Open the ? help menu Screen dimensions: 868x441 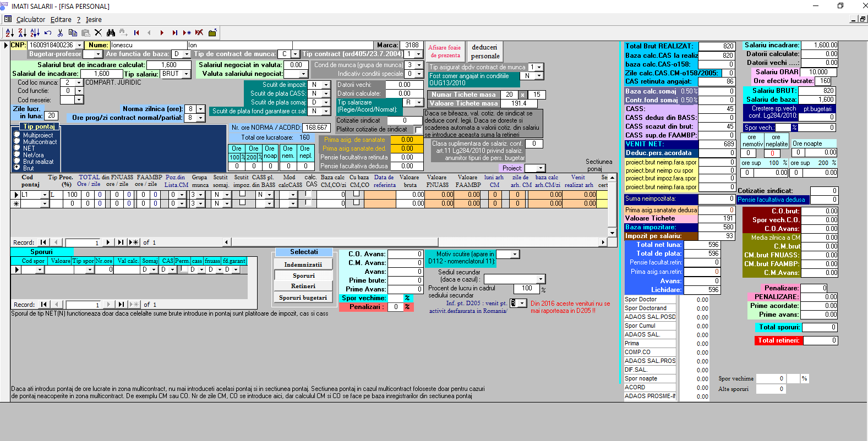[79, 20]
